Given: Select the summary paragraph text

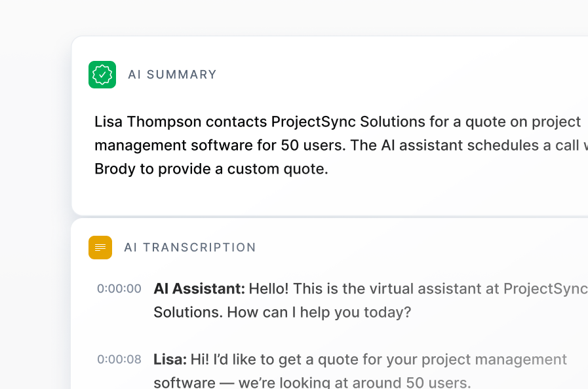Looking at the screenshot, I should click(x=295, y=145).
